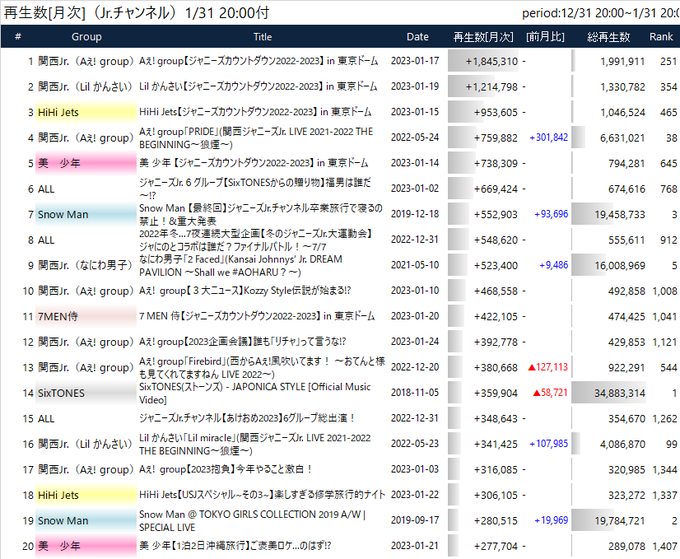Click the Aぇ! group「Firebird」 title
680x559 pixels.
coord(262,368)
